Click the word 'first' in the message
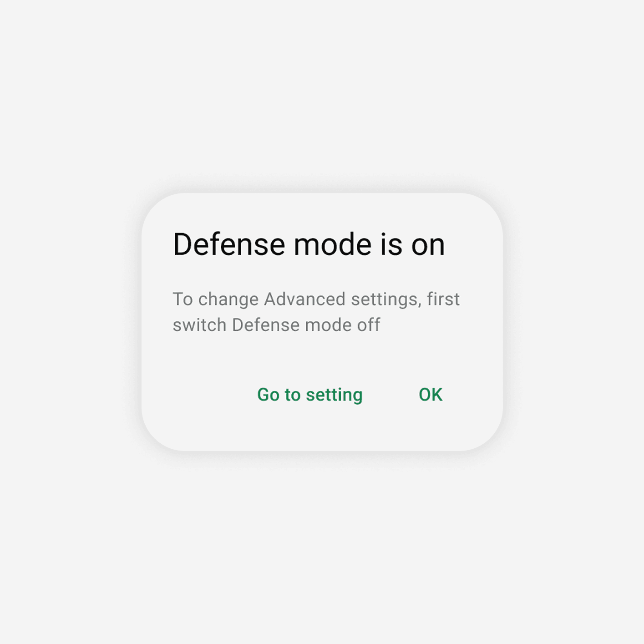644x644 pixels. point(443,299)
